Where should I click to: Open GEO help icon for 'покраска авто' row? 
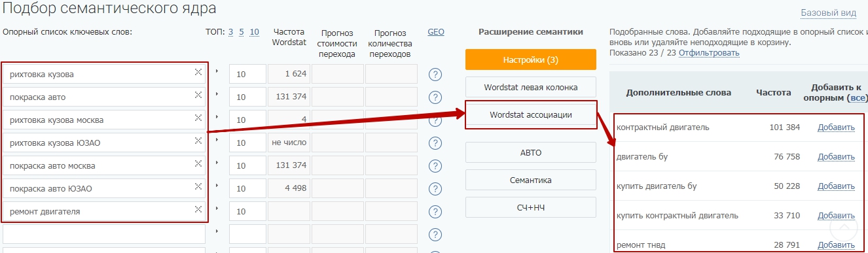(x=435, y=97)
